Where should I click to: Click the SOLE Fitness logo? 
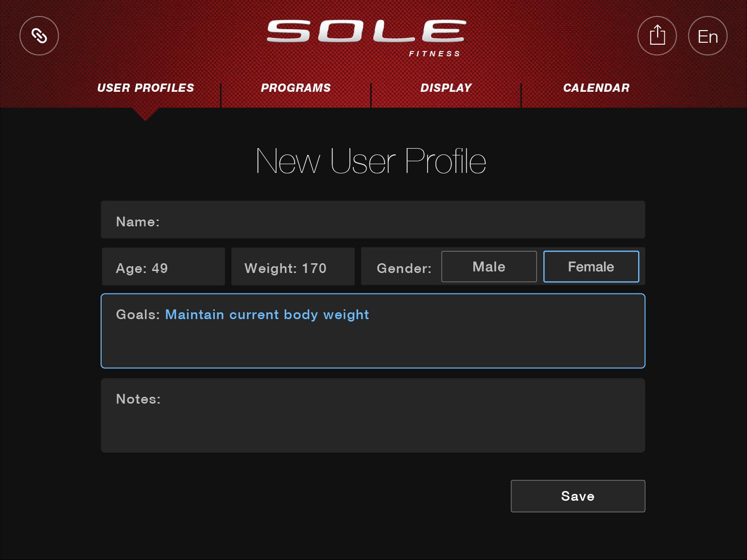point(366,37)
